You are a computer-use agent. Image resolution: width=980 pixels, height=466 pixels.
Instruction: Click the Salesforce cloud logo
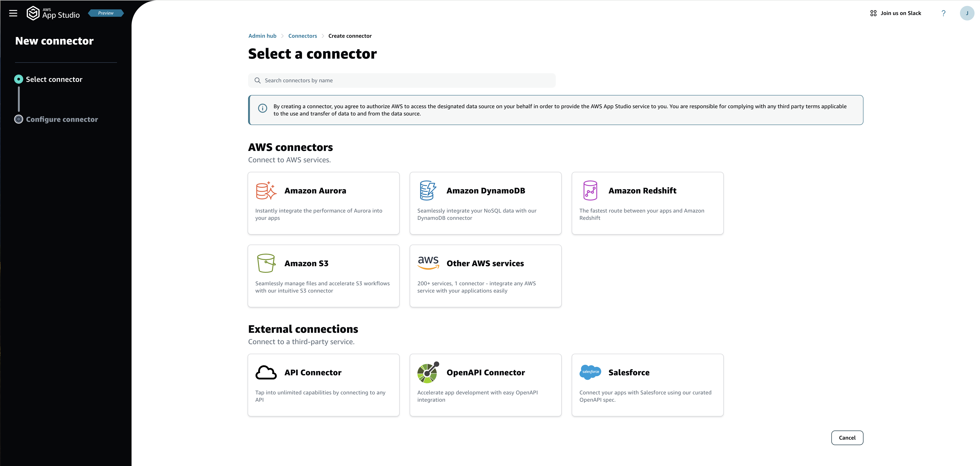590,372
